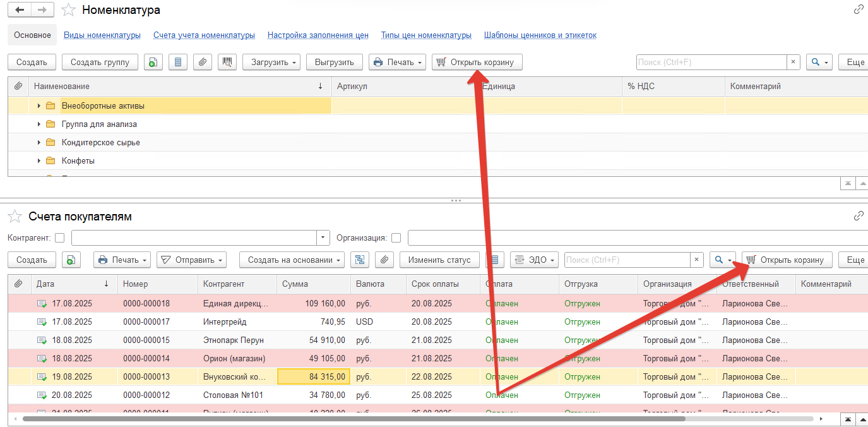
Task: Open attached files in the Счета покупателям toolbar
Action: point(384,260)
